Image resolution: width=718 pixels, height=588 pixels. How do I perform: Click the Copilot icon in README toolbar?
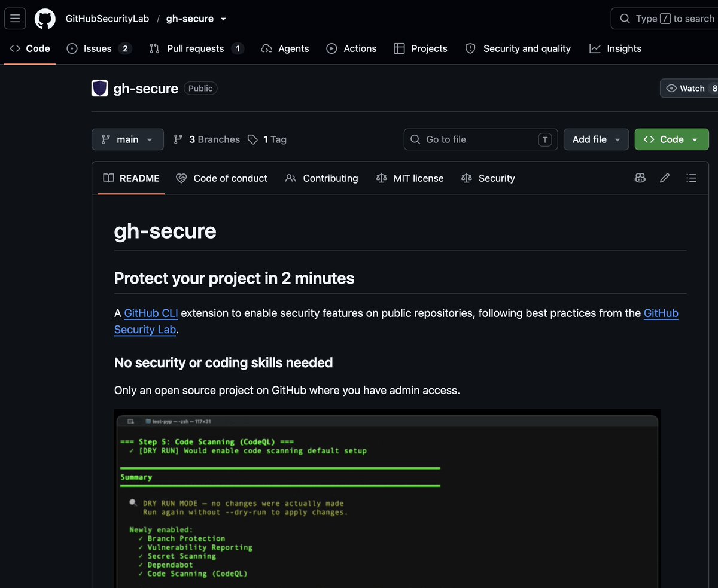pos(640,178)
